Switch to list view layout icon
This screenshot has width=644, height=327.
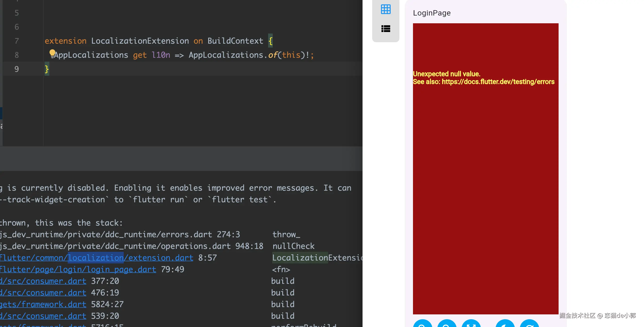[x=386, y=29]
